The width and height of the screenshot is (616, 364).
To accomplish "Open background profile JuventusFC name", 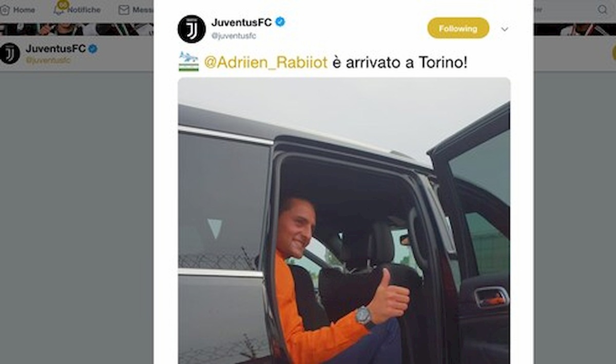I will (x=55, y=49).
